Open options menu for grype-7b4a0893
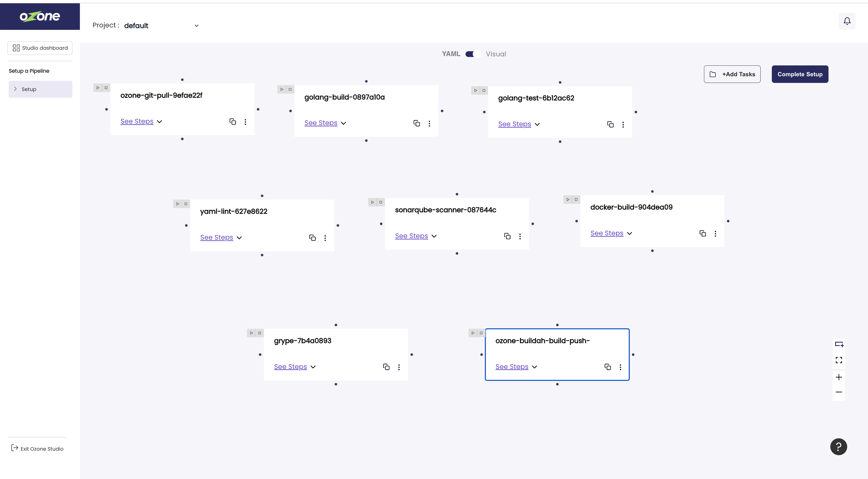 tap(399, 367)
